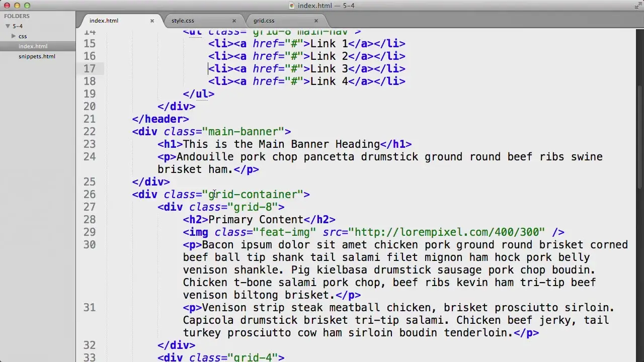Switch to the index.html tab
The height and width of the screenshot is (362, 644).
[104, 21]
